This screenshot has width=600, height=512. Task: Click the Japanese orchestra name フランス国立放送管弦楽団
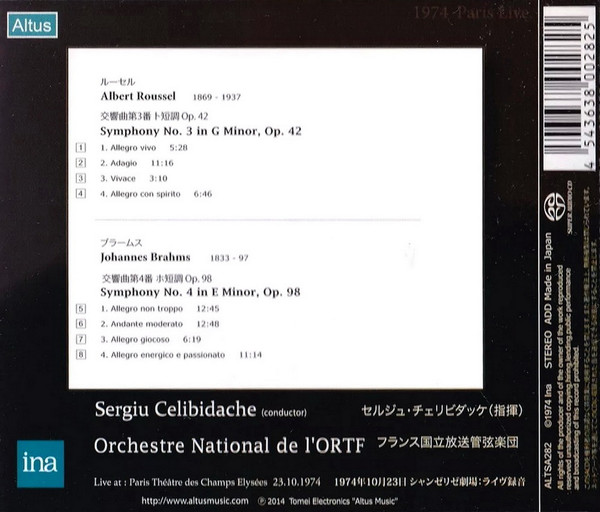click(x=448, y=442)
